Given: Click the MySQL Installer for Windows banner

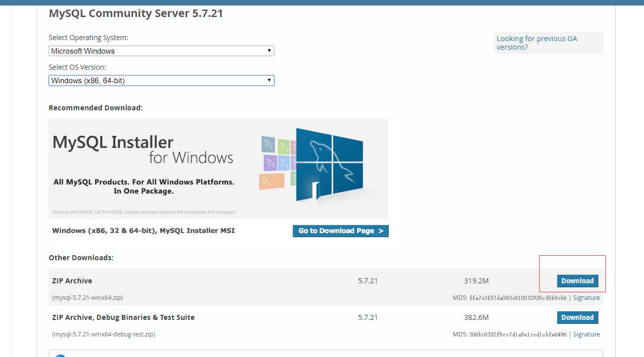Looking at the screenshot, I should pos(218,168).
